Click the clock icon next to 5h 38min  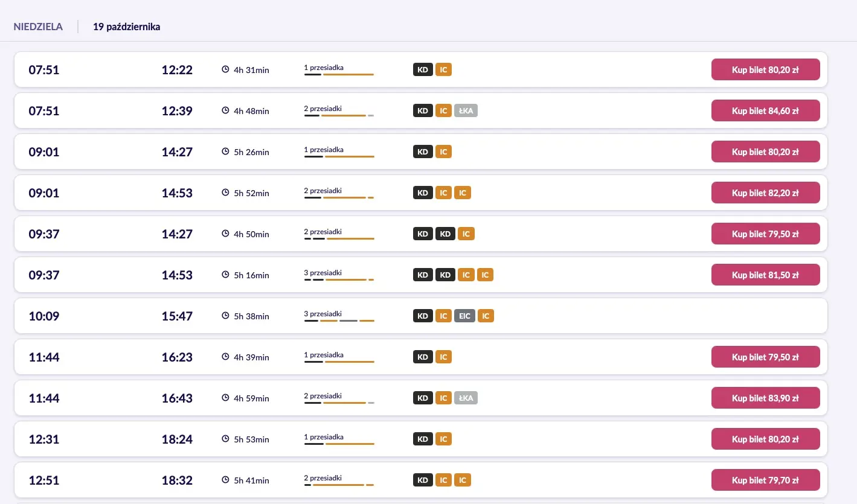coord(226,316)
